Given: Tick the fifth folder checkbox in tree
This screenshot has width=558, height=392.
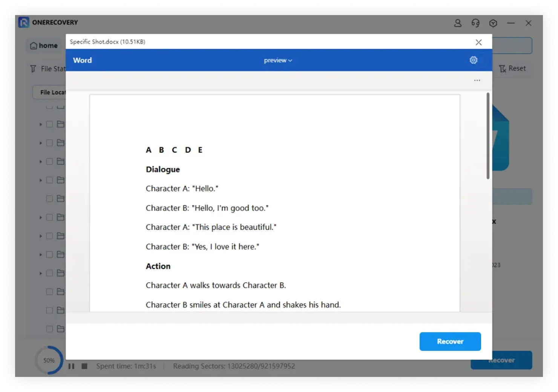Looking at the screenshot, I should pyautogui.click(x=49, y=199).
